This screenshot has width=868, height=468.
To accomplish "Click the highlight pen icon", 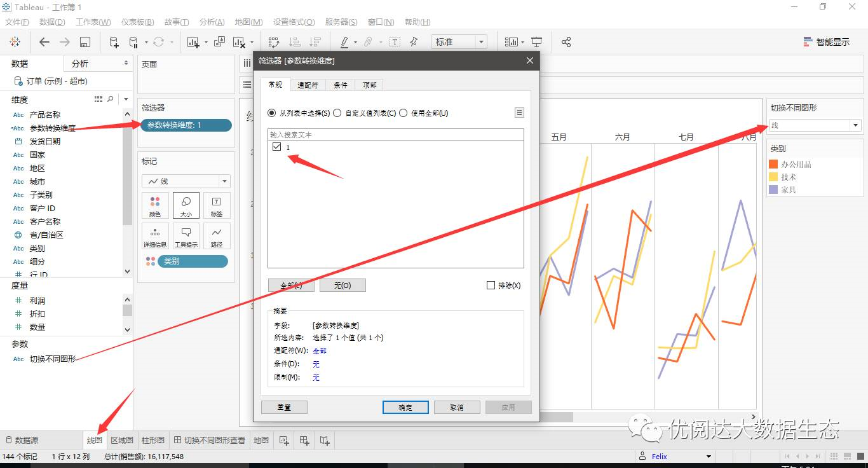I will pyautogui.click(x=344, y=42).
